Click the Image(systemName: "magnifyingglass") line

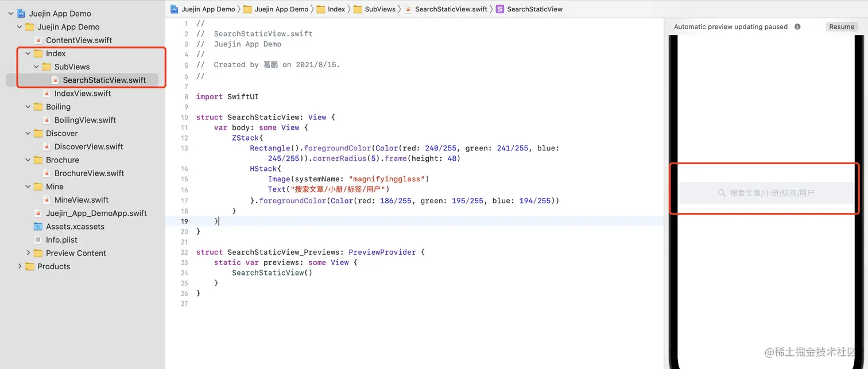click(x=348, y=179)
